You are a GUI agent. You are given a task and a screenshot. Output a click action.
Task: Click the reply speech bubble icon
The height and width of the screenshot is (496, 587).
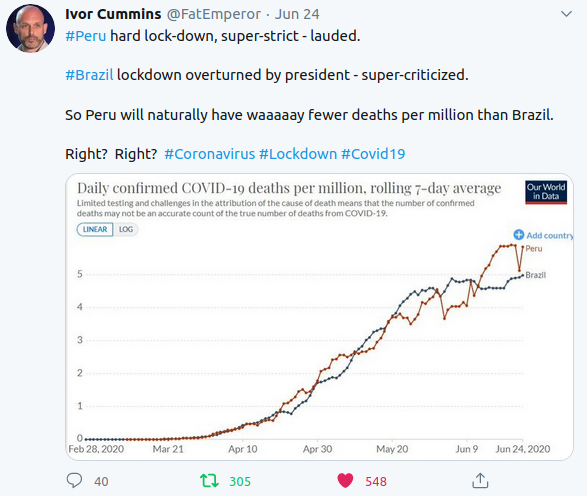coord(74,480)
